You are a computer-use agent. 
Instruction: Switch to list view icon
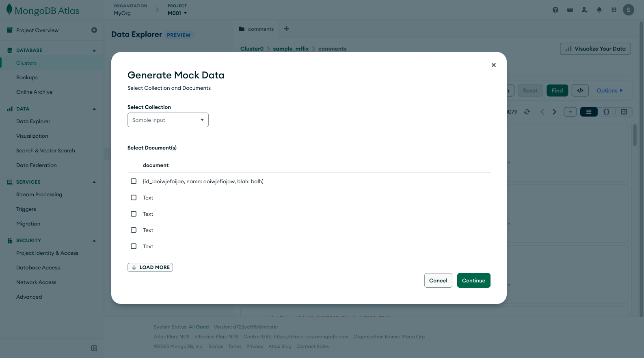pos(589,112)
